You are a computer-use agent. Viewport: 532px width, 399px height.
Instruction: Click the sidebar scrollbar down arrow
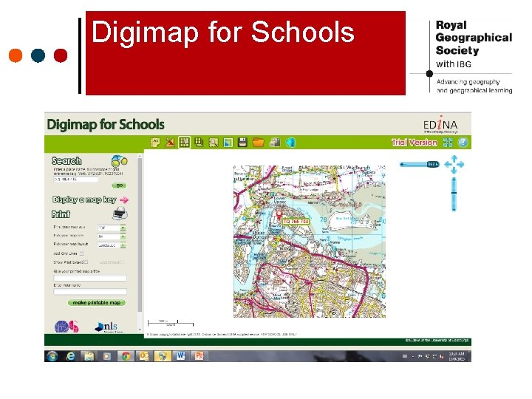140,329
